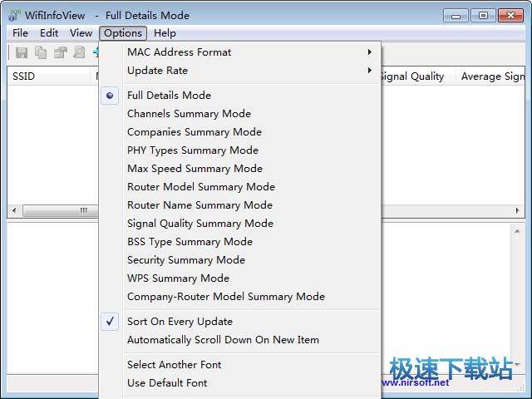Sort by Signal Quality column header
The width and height of the screenshot is (532, 399).
418,76
